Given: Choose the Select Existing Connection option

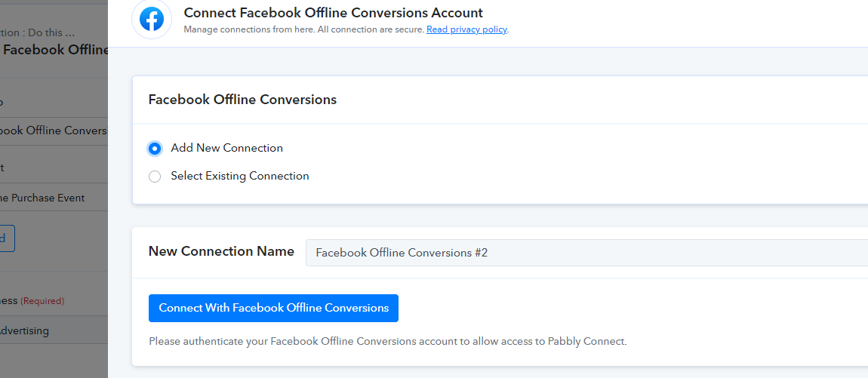Looking at the screenshot, I should click(155, 177).
